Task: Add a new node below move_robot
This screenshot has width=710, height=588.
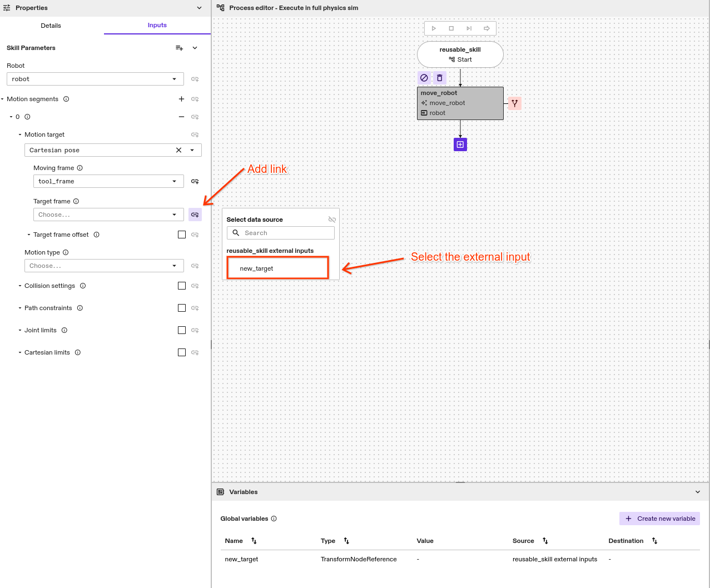Action: click(x=460, y=144)
